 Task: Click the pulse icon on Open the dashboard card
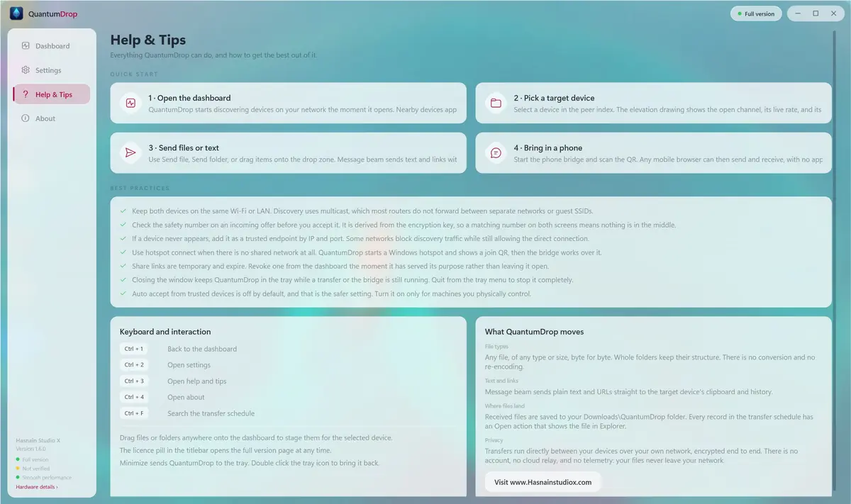click(130, 103)
